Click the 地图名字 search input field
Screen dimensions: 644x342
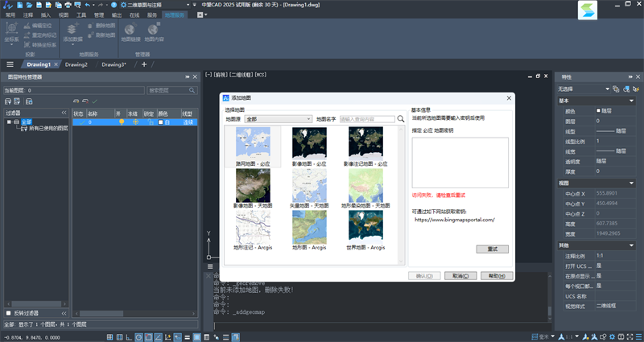[x=367, y=119]
